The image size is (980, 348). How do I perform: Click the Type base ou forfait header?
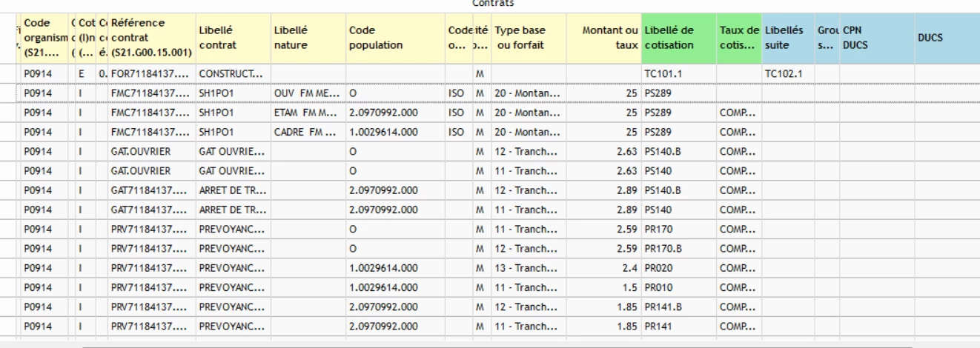529,39
